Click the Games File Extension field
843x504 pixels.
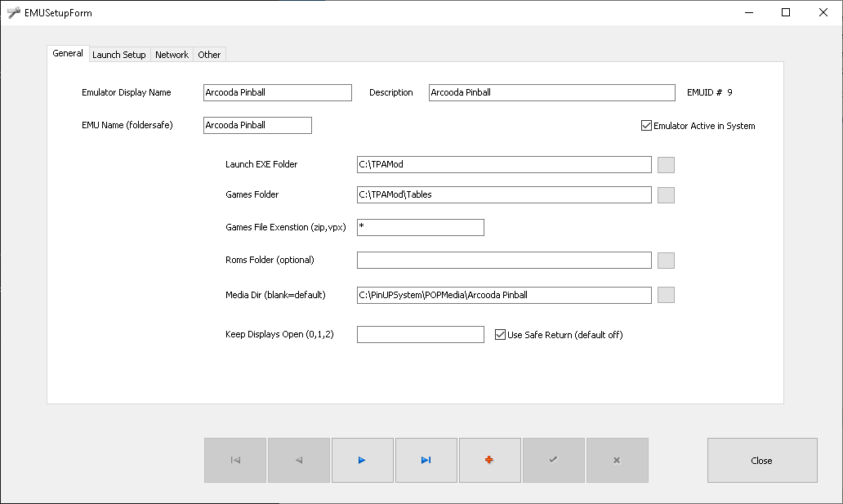click(x=420, y=227)
